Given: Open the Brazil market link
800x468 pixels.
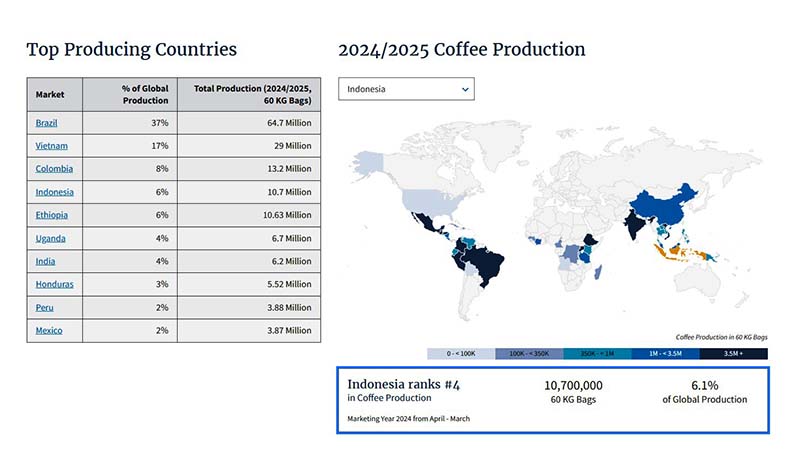Looking at the screenshot, I should click(x=46, y=122).
